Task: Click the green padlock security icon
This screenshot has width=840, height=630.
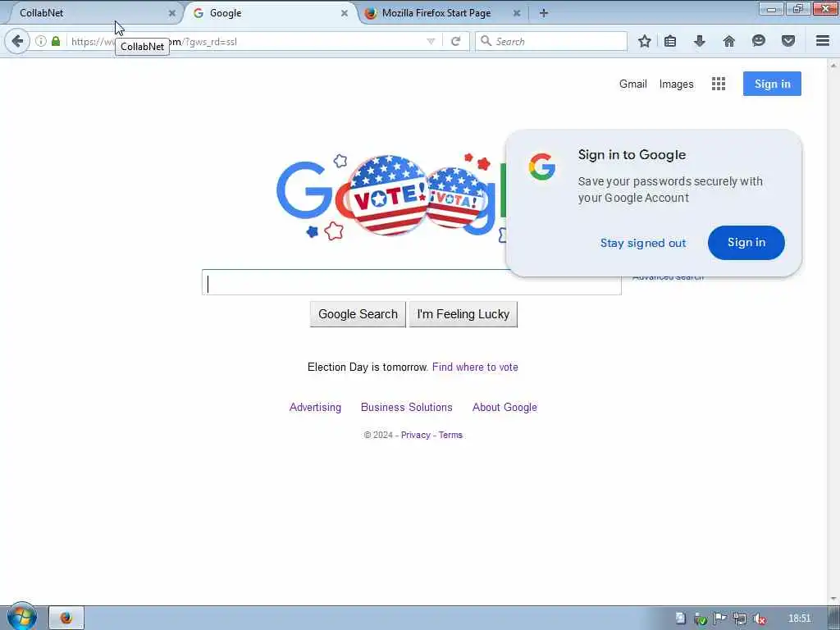Action: (x=56, y=41)
